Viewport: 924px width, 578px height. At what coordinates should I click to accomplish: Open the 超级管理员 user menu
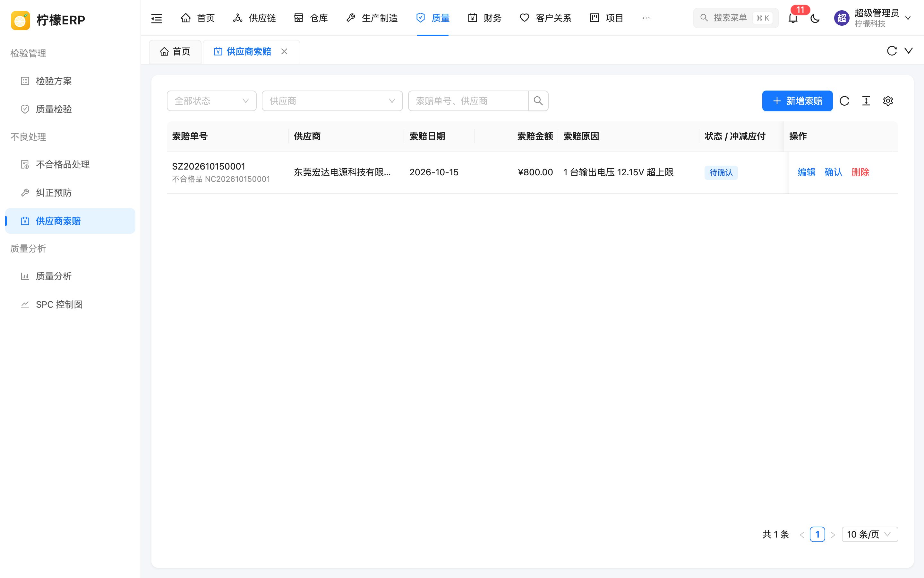pos(872,18)
